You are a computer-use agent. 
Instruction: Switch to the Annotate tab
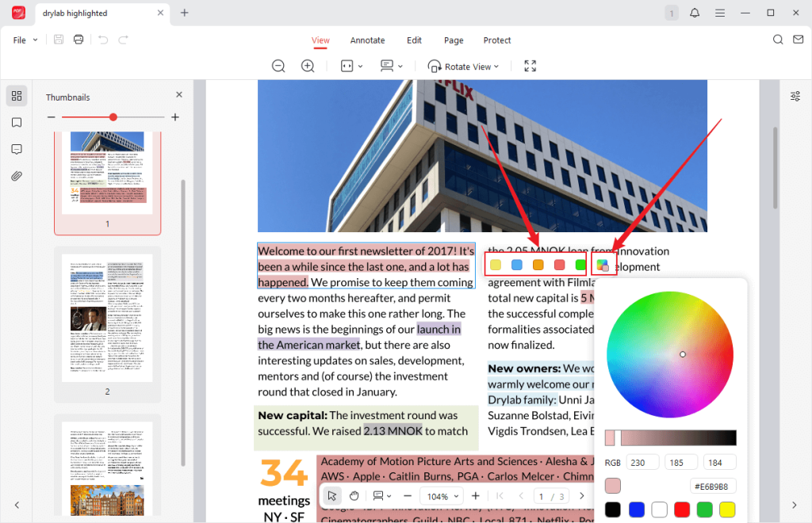click(x=367, y=40)
